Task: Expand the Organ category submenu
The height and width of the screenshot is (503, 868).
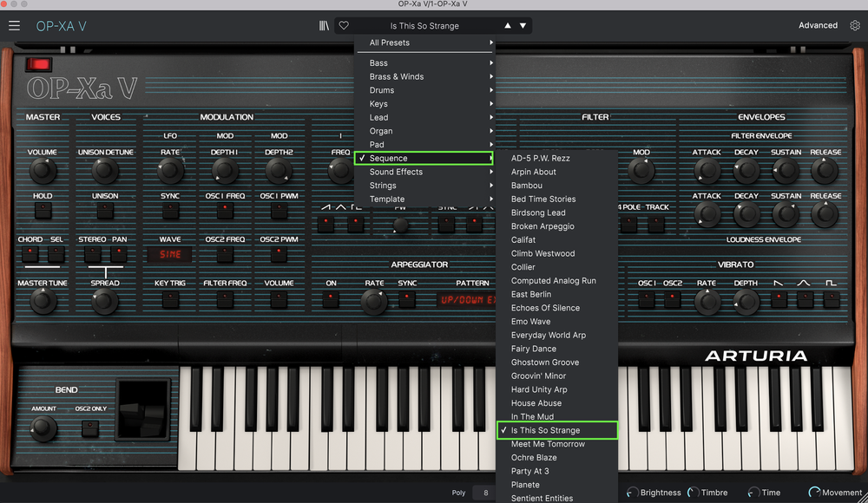Action: point(425,131)
